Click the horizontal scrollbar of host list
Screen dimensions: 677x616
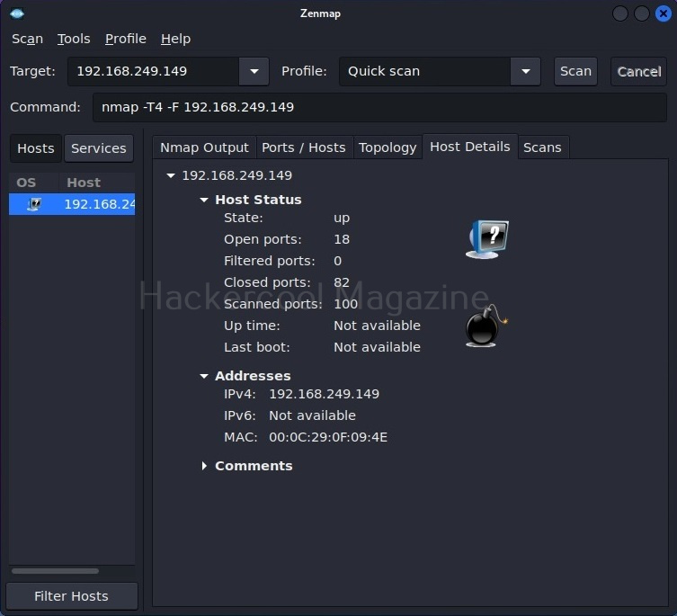[x=55, y=571]
